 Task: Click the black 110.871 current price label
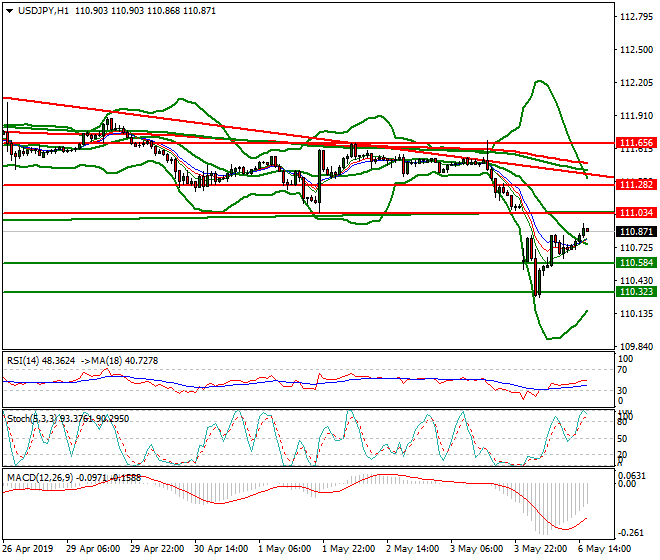(x=636, y=232)
